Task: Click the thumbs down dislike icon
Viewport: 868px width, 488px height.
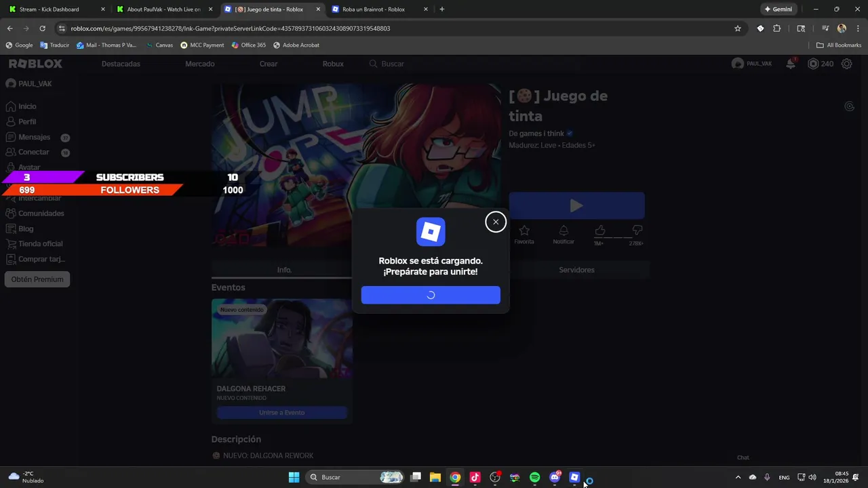Action: [x=637, y=231]
